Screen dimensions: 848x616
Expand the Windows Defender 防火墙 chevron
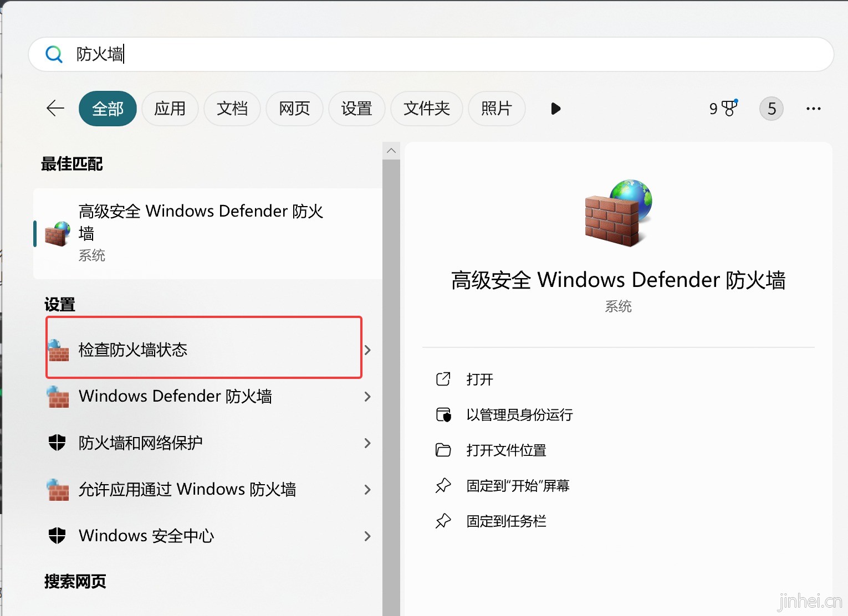point(367,397)
